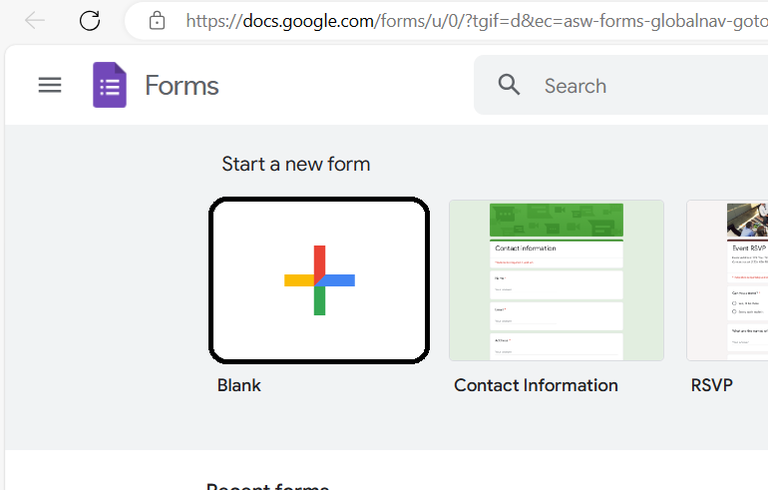Click the "Forms" title text
Viewport: 768px width, 490px height.
182,86
